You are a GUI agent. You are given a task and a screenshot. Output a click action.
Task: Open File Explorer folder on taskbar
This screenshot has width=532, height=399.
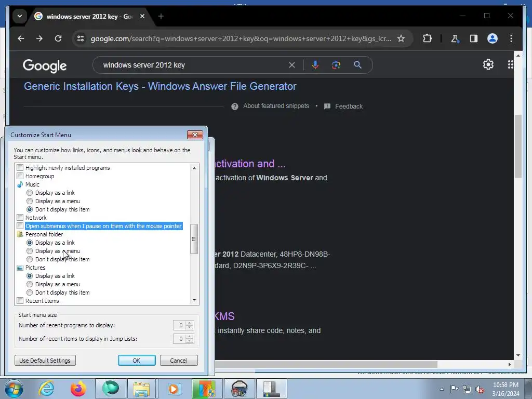point(141,389)
